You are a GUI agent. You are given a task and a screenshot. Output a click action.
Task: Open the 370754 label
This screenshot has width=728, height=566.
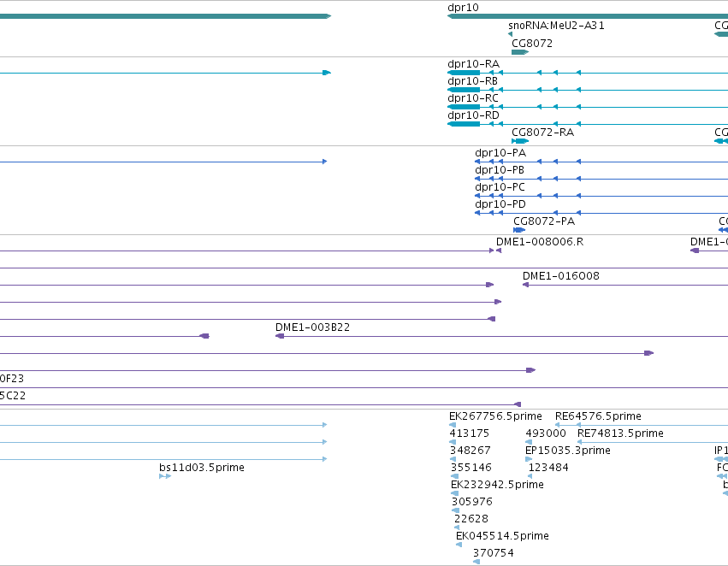pyautogui.click(x=493, y=553)
